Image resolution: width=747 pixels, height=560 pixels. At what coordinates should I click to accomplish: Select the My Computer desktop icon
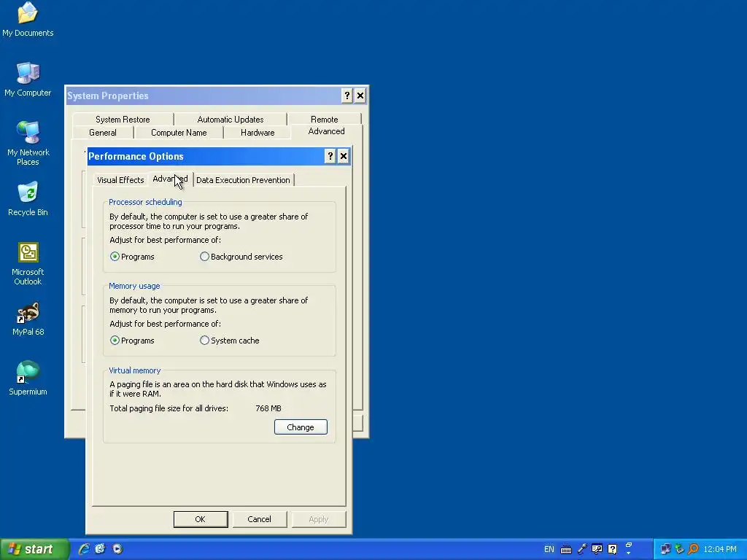pyautogui.click(x=28, y=79)
